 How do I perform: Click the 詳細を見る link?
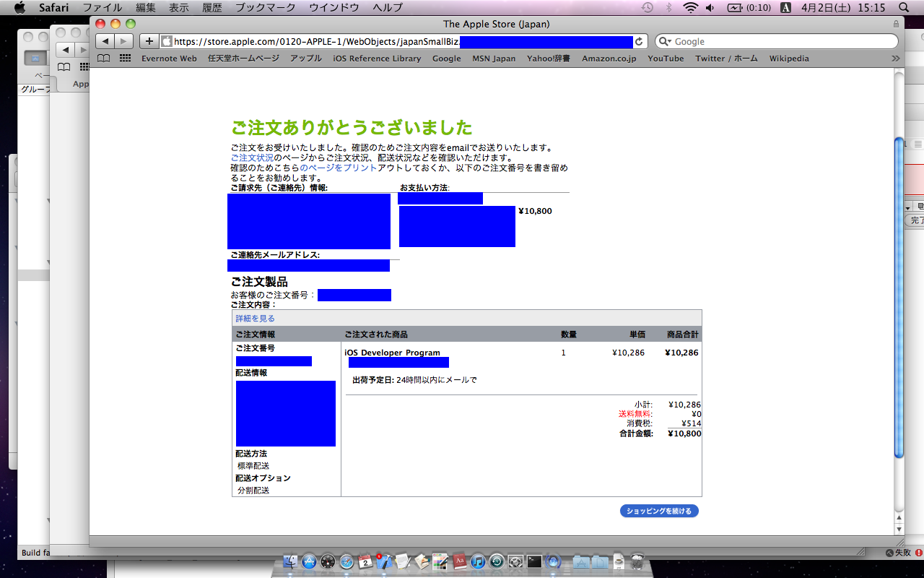[x=255, y=319]
